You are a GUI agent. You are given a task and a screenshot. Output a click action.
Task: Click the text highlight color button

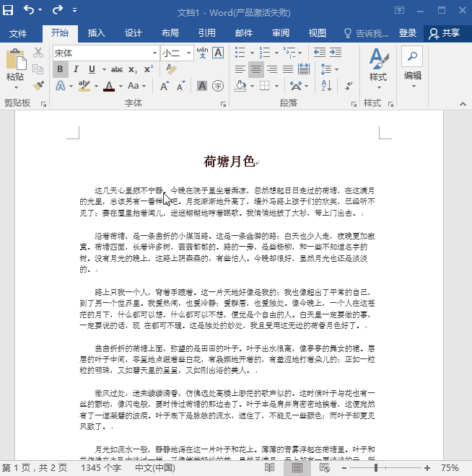tap(84, 86)
